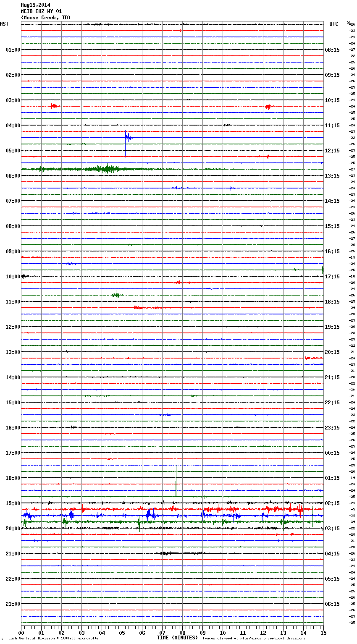Click the 06:15 UTC time label
The image size is (357, 644).
(332, 604)
